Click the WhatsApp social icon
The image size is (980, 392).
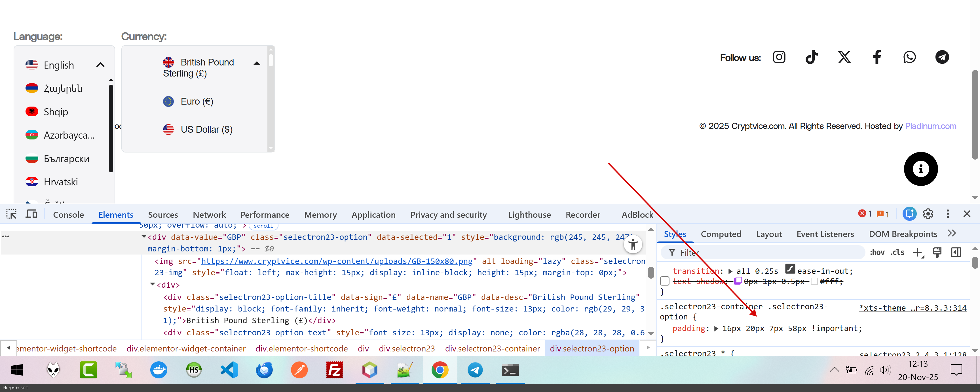click(x=909, y=58)
